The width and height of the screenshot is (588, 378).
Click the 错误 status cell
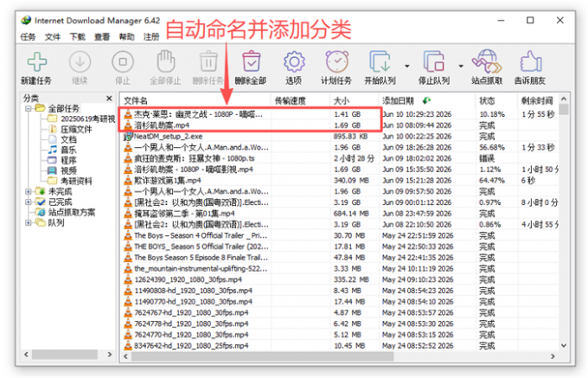click(x=487, y=158)
